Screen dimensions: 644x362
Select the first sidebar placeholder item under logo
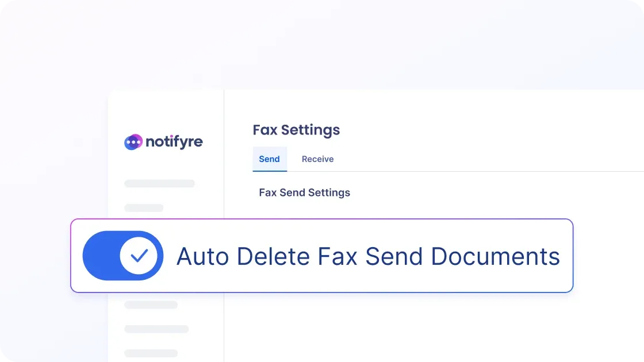tap(159, 184)
